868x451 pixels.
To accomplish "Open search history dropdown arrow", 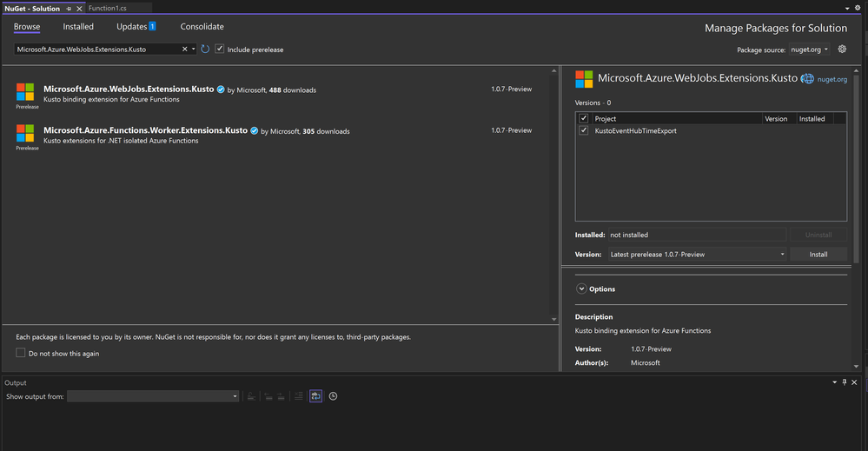I will pyautogui.click(x=193, y=50).
